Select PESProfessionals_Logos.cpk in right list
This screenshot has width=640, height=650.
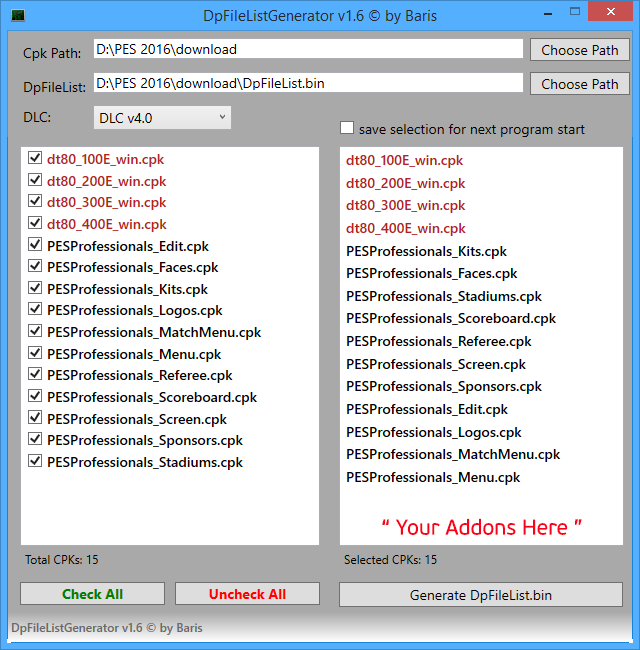(434, 432)
